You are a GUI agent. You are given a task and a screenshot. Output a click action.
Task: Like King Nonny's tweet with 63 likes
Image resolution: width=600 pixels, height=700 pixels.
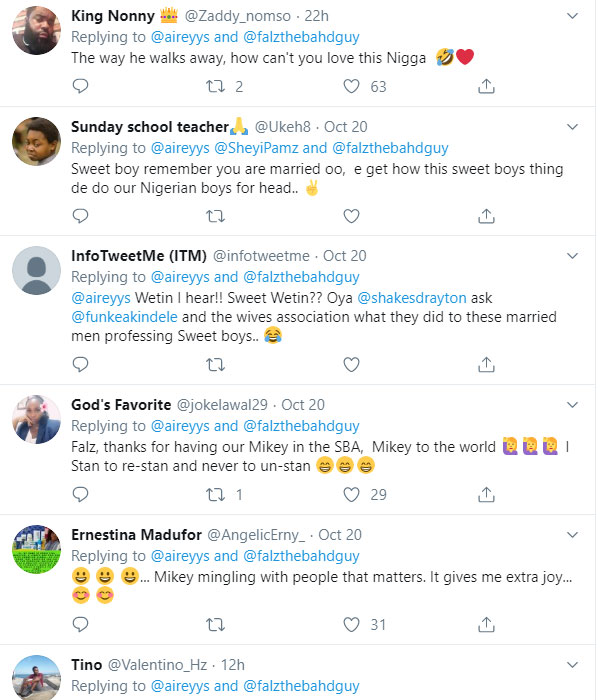point(351,87)
